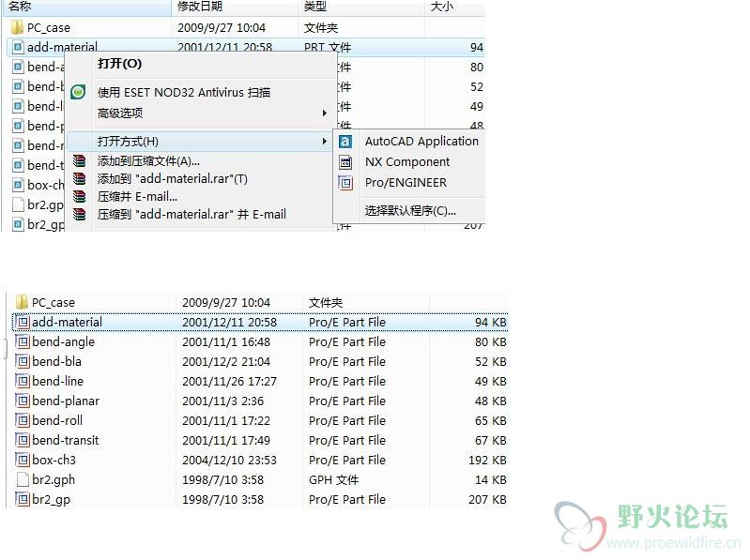Click the Pro/E icon of bend-angle
The width and height of the screenshot is (750, 560).
click(x=23, y=341)
